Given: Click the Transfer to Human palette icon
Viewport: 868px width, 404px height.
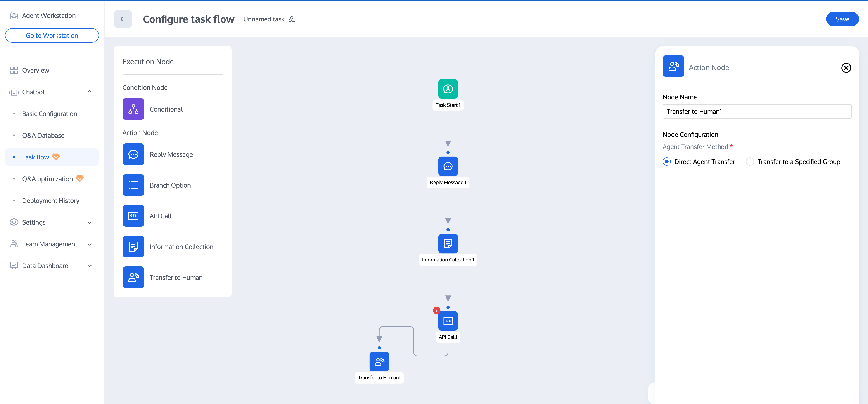Looking at the screenshot, I should pyautogui.click(x=133, y=277).
